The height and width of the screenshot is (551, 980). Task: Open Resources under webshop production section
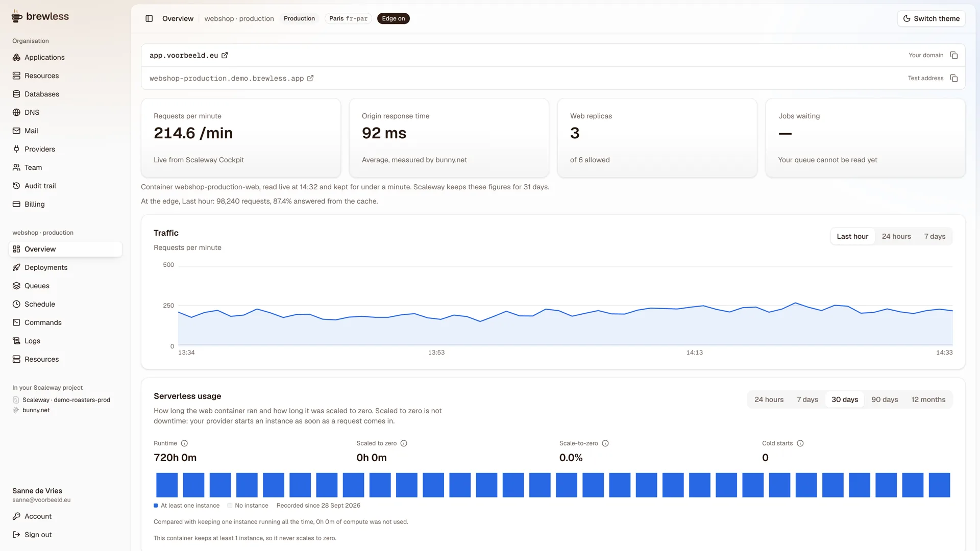click(x=65, y=359)
